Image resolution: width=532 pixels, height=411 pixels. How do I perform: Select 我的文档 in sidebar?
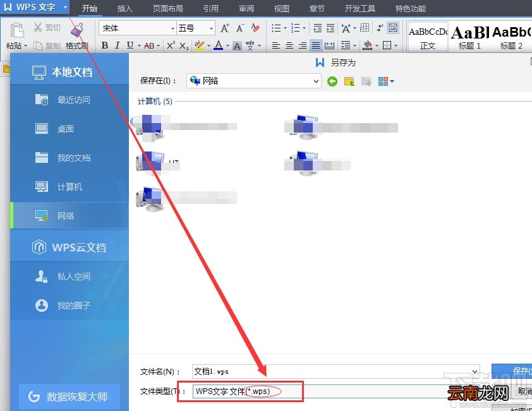click(70, 158)
